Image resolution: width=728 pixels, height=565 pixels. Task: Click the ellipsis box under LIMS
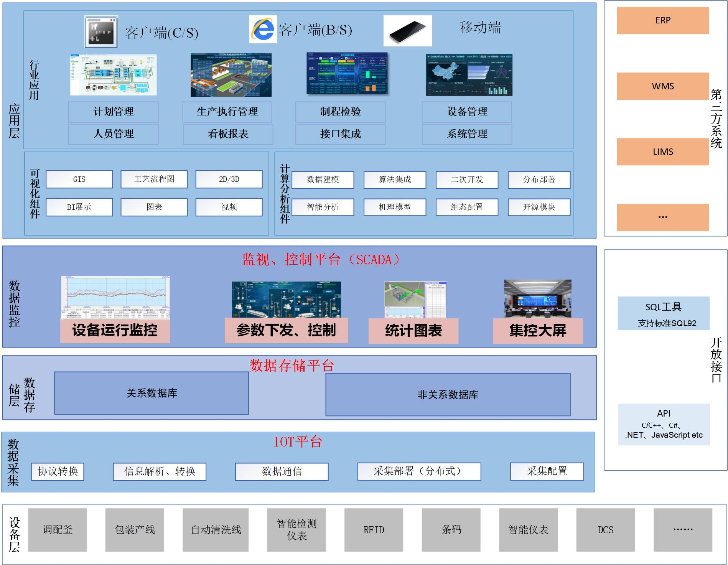click(663, 217)
